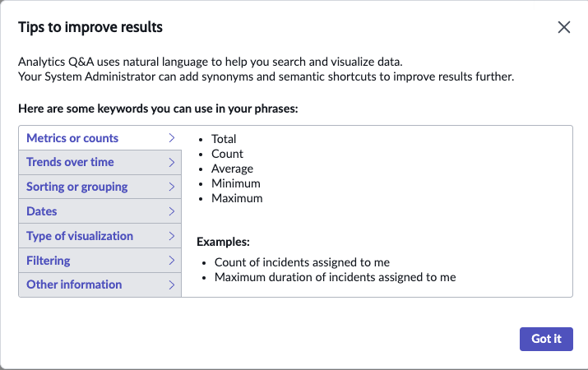This screenshot has height=370, width=588.
Task: Click the chevron icon for Sorting or grouping
Action: tap(172, 187)
